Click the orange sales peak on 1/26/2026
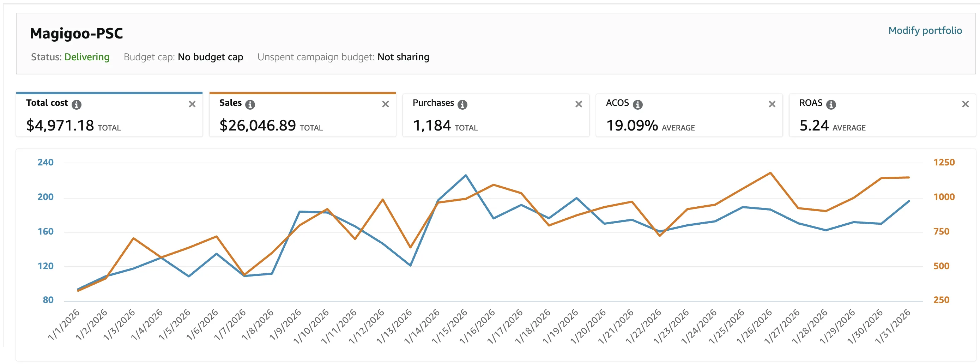Screen dimensions: 980x364 click(770, 173)
